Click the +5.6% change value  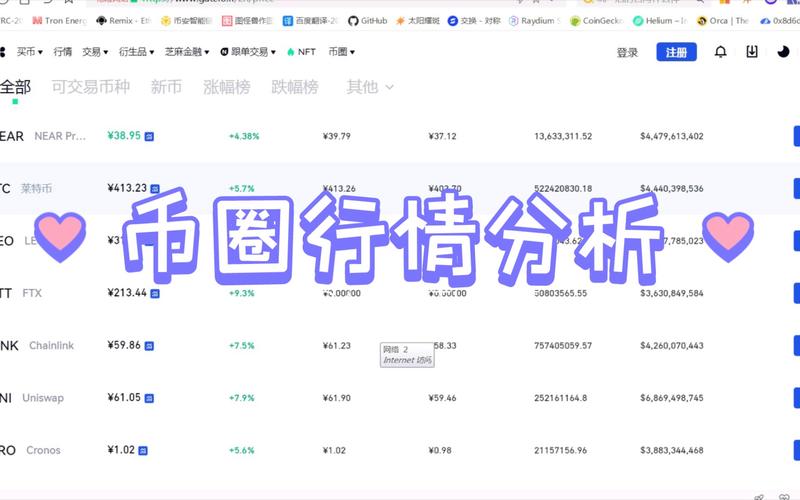click(241, 451)
